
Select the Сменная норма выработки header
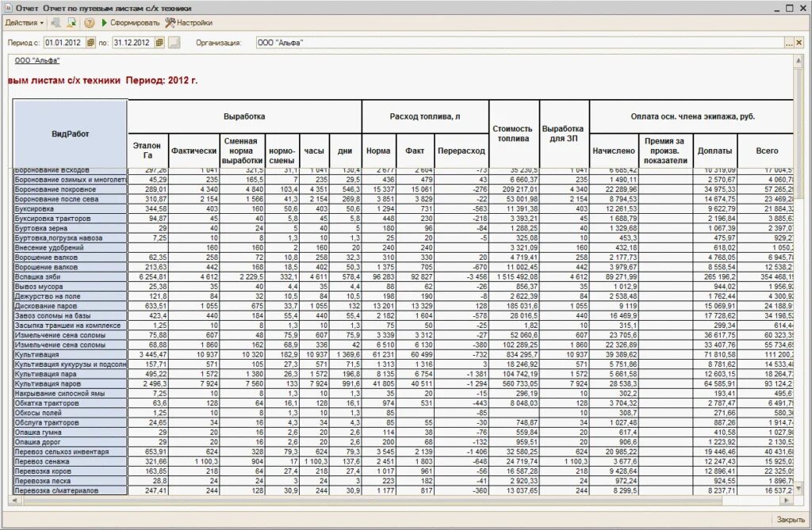242,151
